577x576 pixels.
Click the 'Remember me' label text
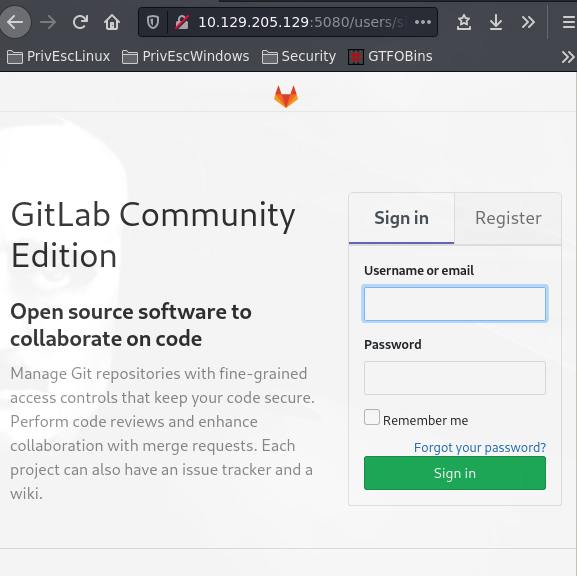[425, 420]
